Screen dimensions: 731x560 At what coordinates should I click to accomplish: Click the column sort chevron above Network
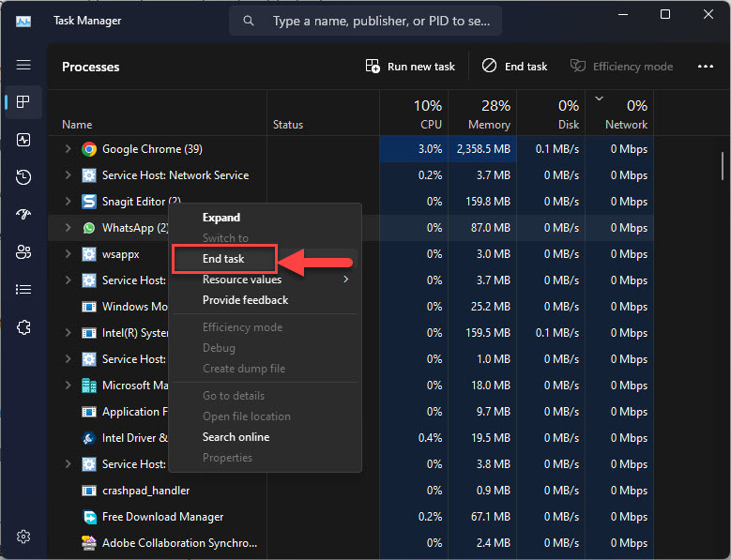click(599, 98)
